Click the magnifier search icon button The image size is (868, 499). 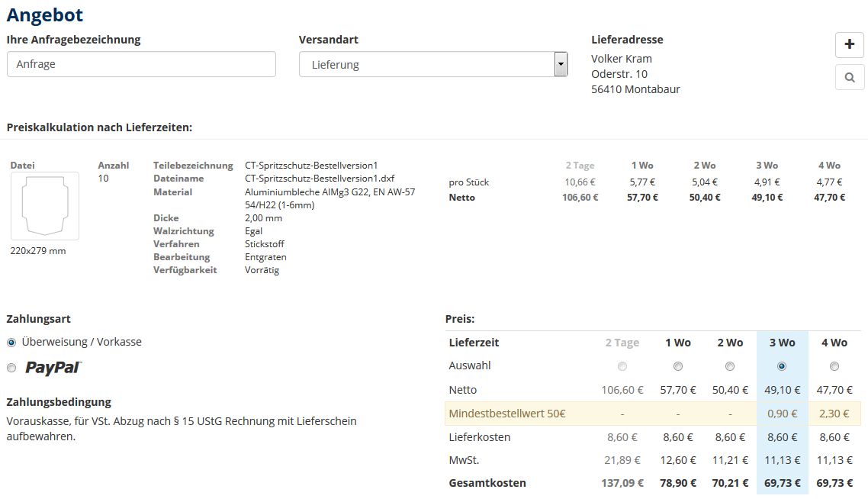coord(850,77)
